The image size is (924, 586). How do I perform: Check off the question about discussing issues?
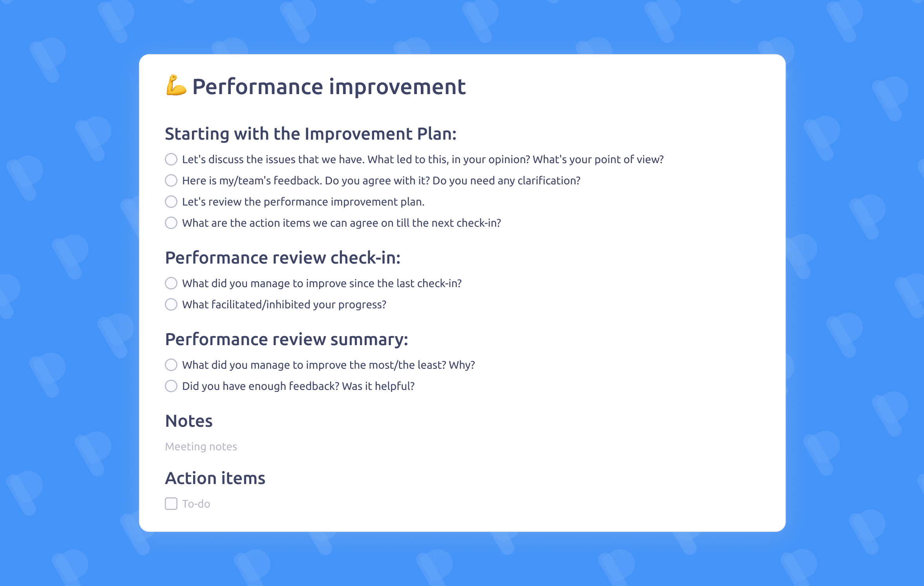pos(171,160)
